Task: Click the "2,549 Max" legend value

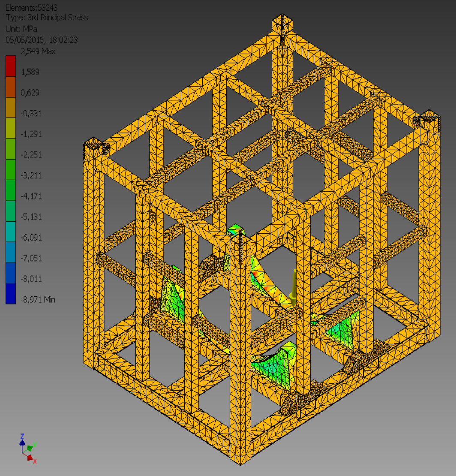Action: click(x=38, y=51)
